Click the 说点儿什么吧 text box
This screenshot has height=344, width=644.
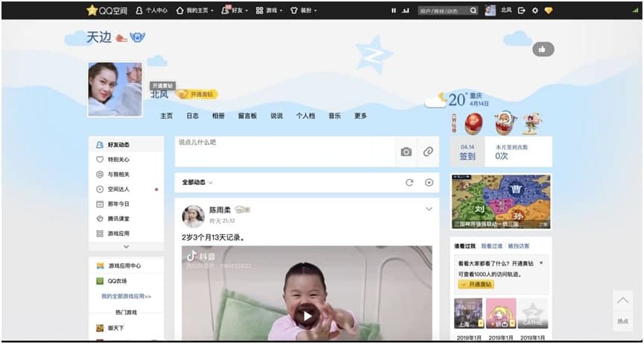285,151
